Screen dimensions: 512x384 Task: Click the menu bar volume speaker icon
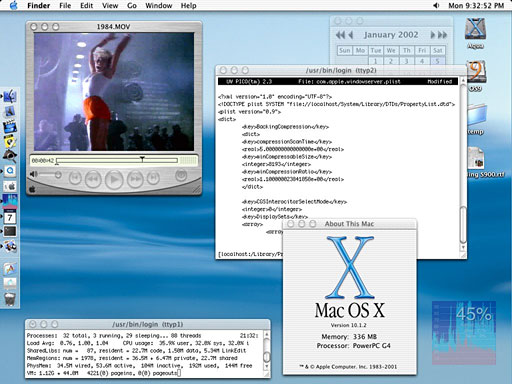436,5
